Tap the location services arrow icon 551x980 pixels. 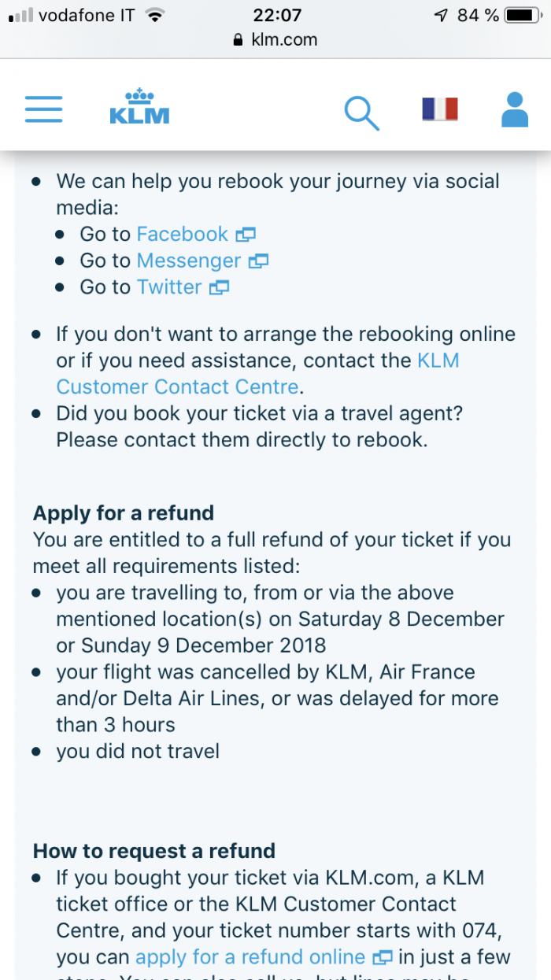(x=440, y=15)
